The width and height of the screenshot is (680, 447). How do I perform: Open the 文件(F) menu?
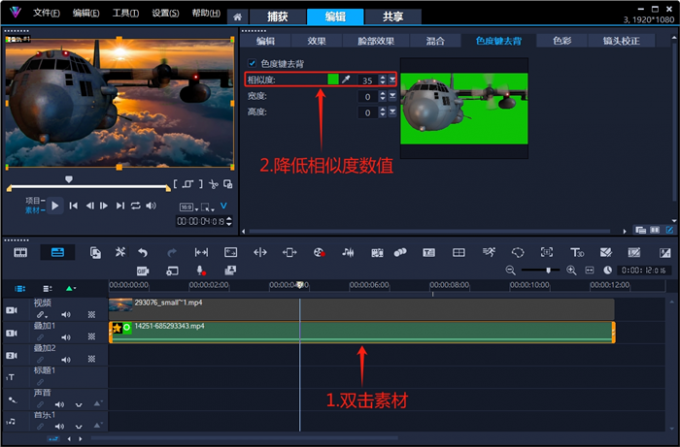click(46, 13)
